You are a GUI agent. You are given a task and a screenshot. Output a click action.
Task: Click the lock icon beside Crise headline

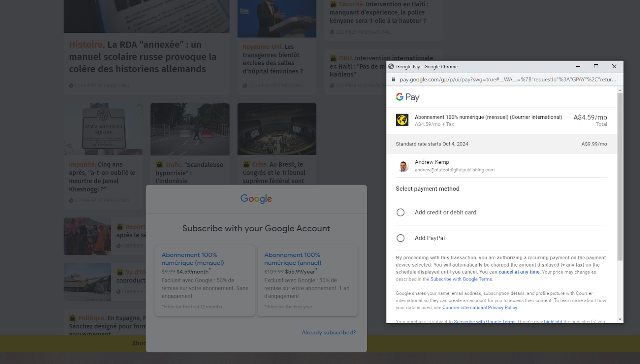click(246, 164)
